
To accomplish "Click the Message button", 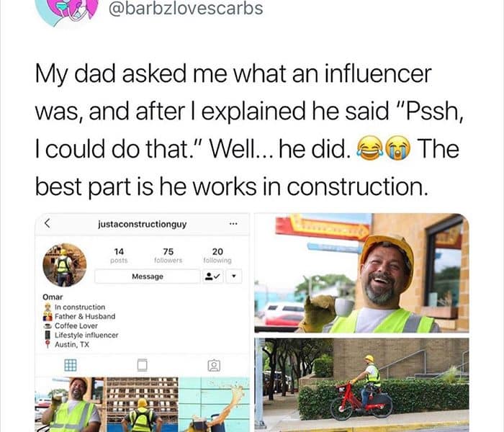I will coord(148,276).
